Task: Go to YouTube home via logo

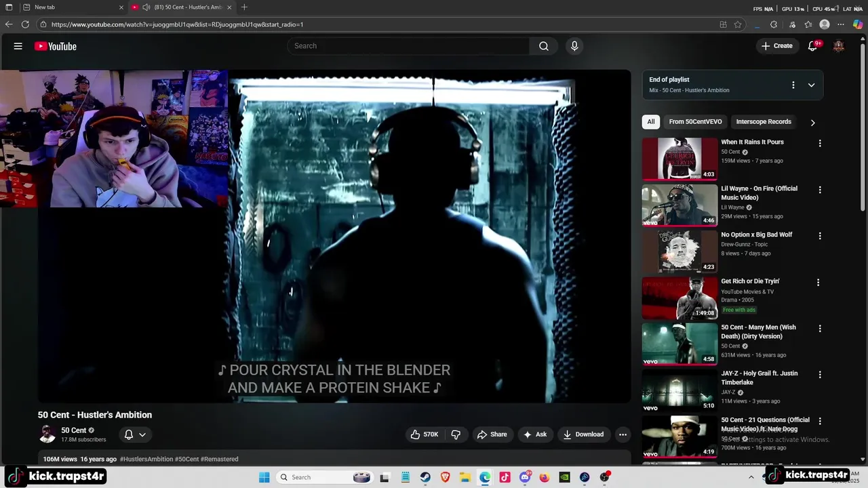Action: click(56, 46)
